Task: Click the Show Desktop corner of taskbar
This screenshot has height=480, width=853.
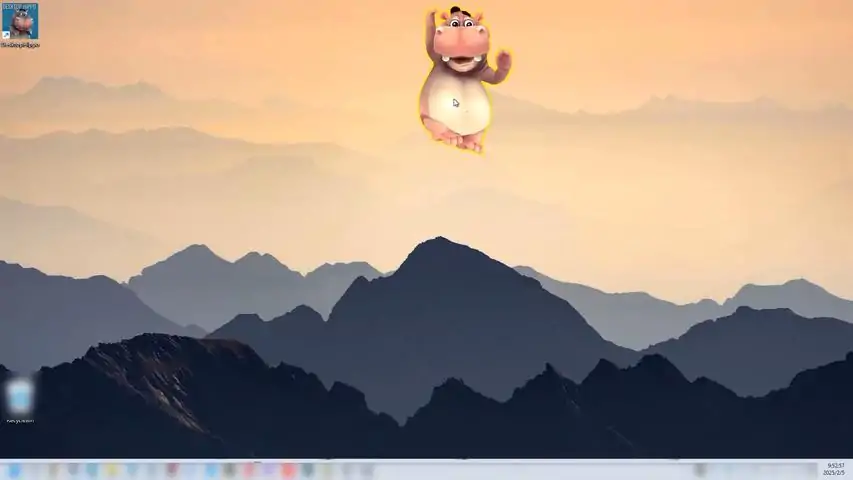Action: 850,470
